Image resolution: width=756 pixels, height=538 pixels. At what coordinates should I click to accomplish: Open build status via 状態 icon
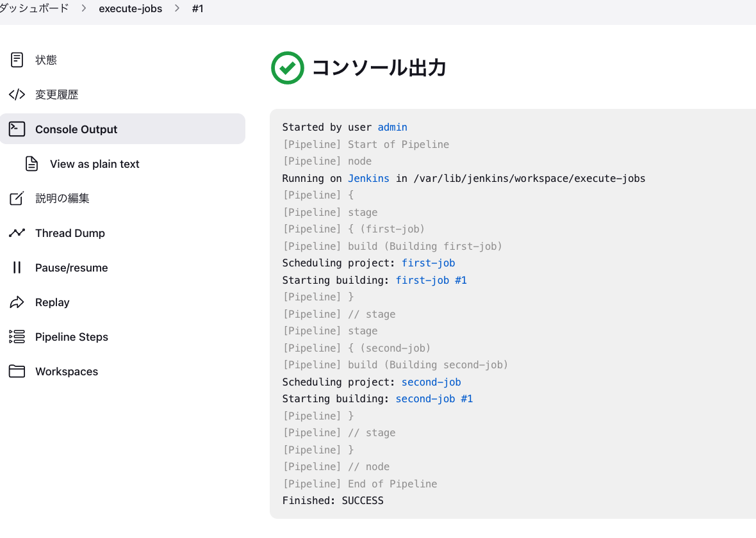tap(17, 60)
